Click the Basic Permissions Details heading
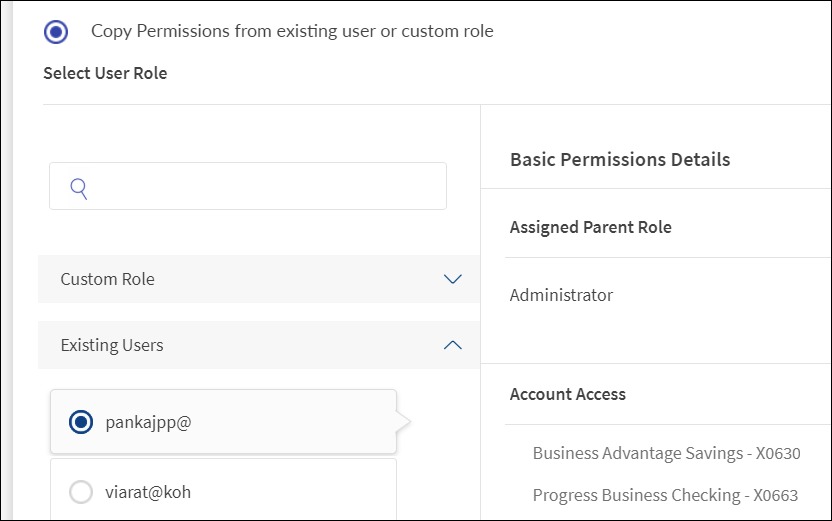 620,159
